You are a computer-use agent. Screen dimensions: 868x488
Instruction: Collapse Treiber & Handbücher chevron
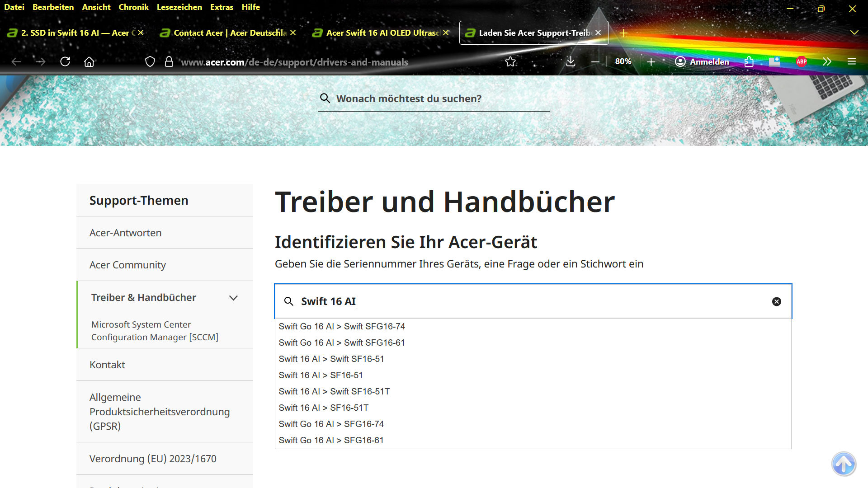coord(233,298)
